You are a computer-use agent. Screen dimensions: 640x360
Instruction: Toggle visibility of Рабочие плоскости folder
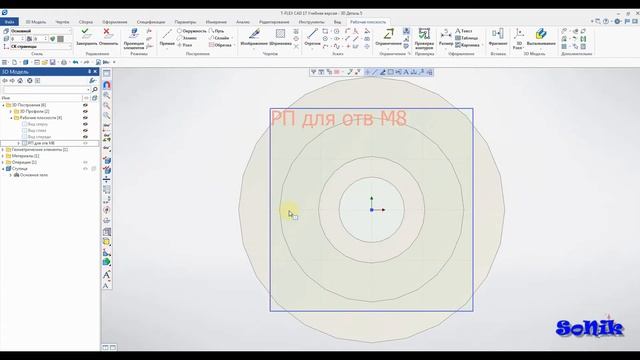(85, 118)
